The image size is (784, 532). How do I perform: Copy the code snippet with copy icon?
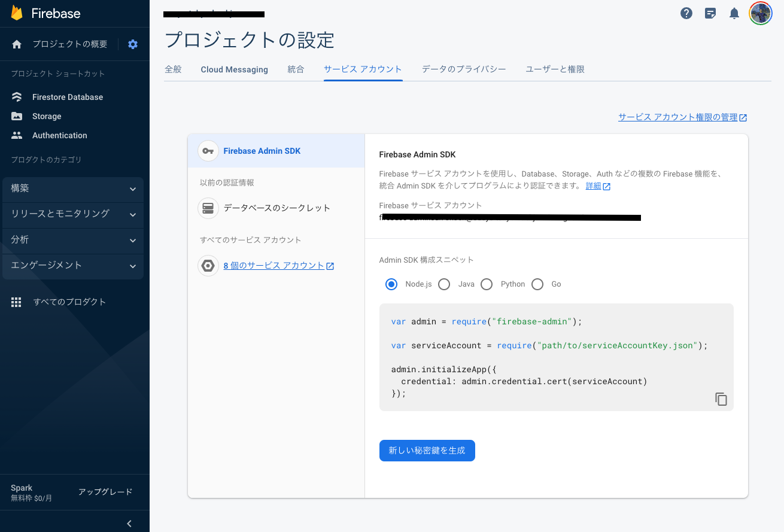point(721,399)
